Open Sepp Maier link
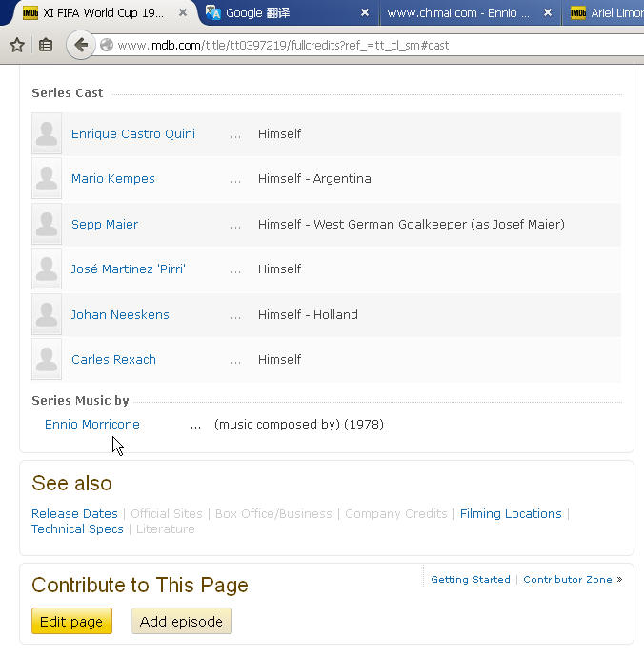 (105, 224)
